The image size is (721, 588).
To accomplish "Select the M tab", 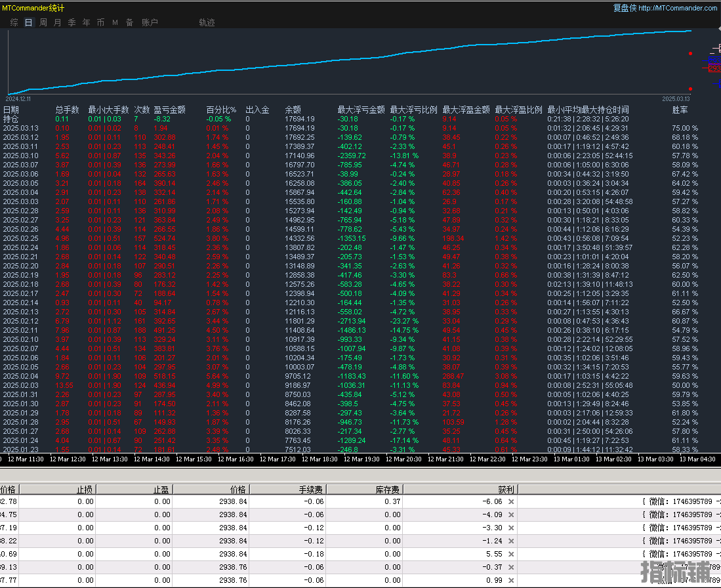I will 115,22.
